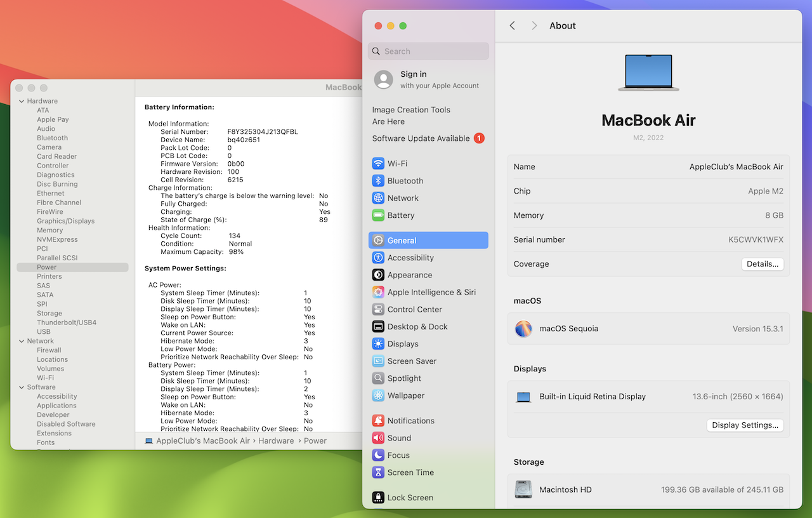The width and height of the screenshot is (812, 518).
Task: Select Power in System Information sidebar
Action: tap(72, 267)
